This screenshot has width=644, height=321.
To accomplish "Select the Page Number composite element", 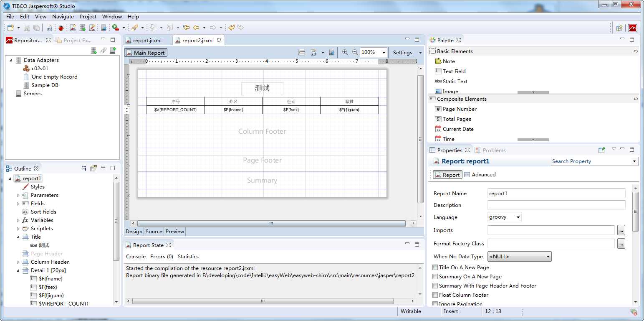I will 456,109.
